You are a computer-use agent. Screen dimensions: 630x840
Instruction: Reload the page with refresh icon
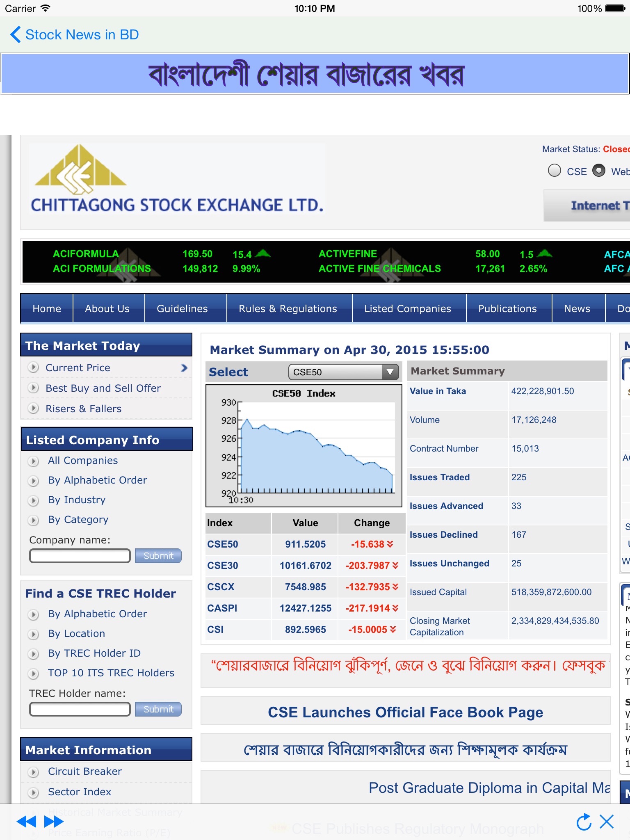click(x=584, y=822)
